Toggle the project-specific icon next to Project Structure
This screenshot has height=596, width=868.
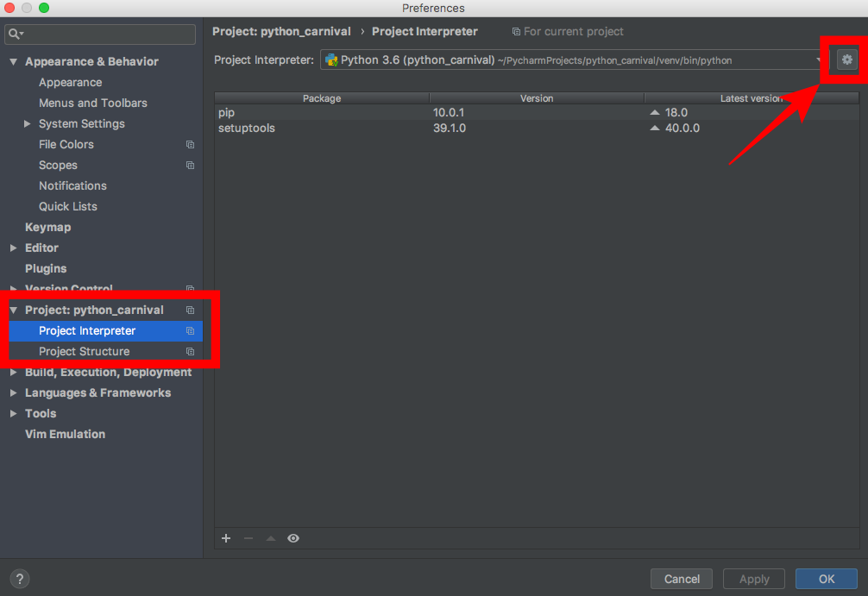(190, 351)
